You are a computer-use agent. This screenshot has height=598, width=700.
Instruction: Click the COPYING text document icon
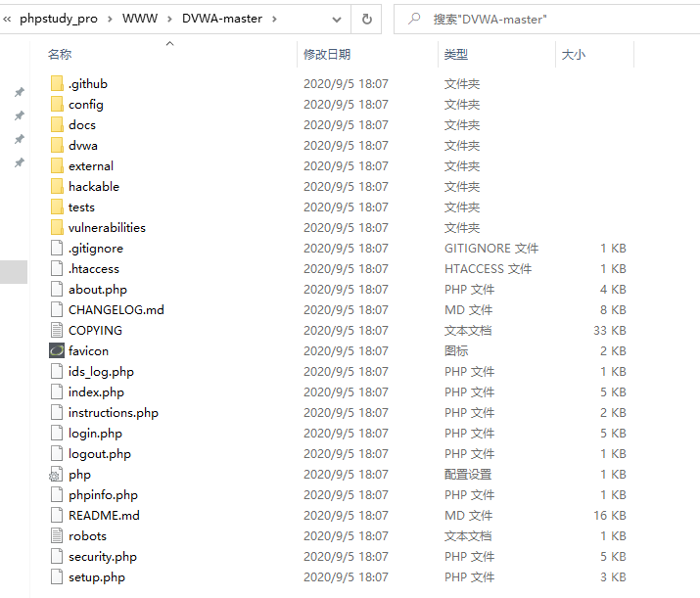pyautogui.click(x=57, y=330)
